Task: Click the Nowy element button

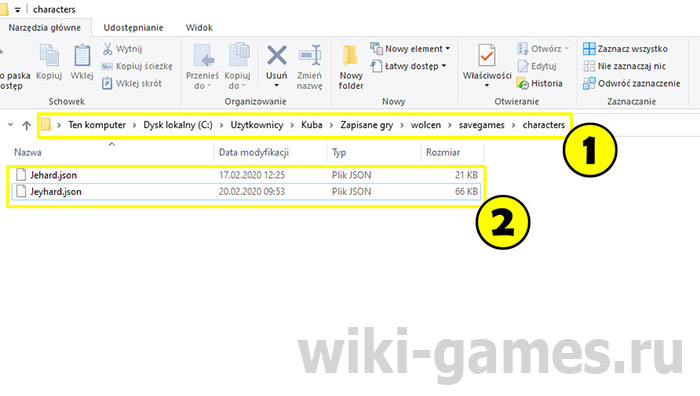Action: [410, 48]
